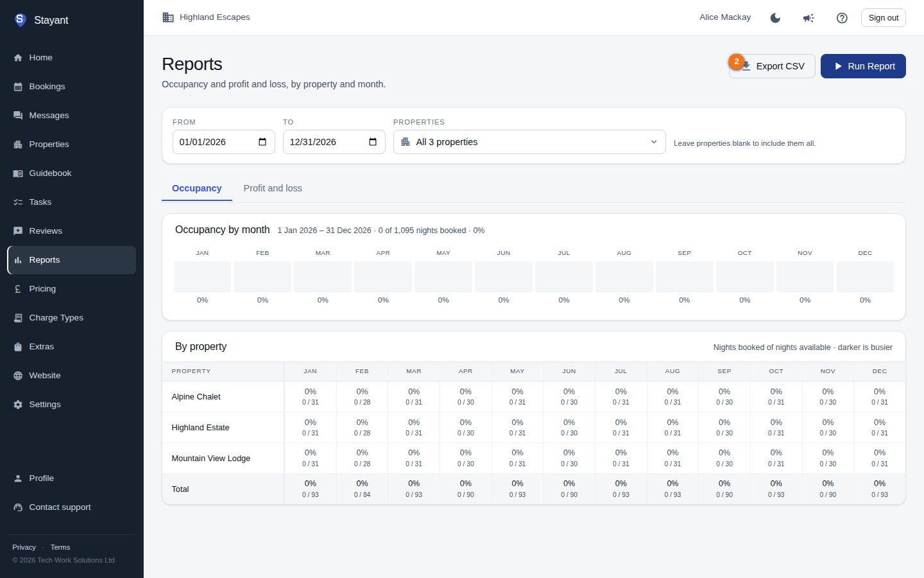
Task: Open the Terms link
Action: [60, 547]
